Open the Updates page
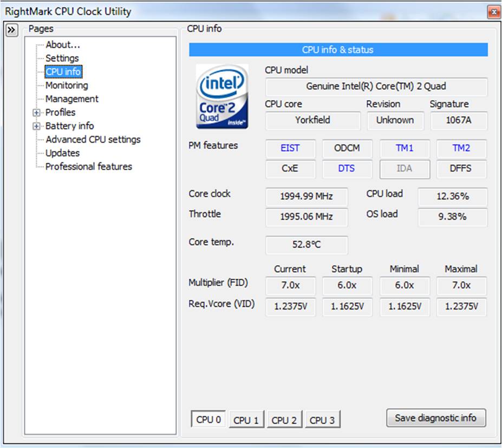Screen dimensions: 502x448 click(x=62, y=153)
